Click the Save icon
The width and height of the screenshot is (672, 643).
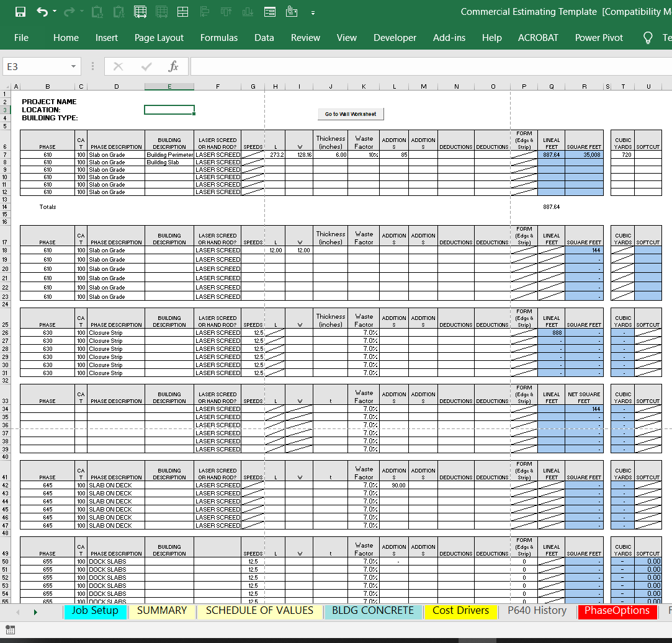coord(20,12)
